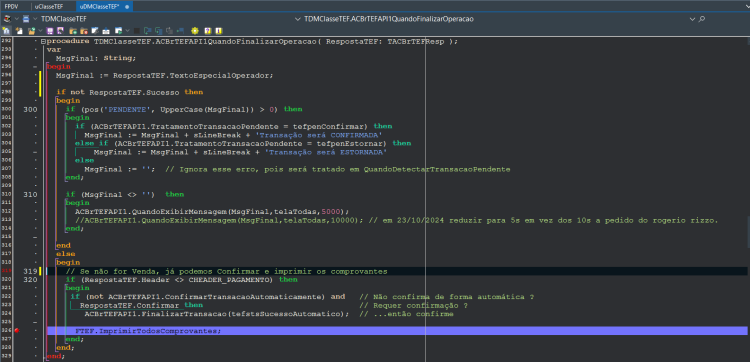Image resolution: width=750 pixels, height=362 pixels.
Task: Click the 'PENDENTE' string literal
Action: point(126,109)
